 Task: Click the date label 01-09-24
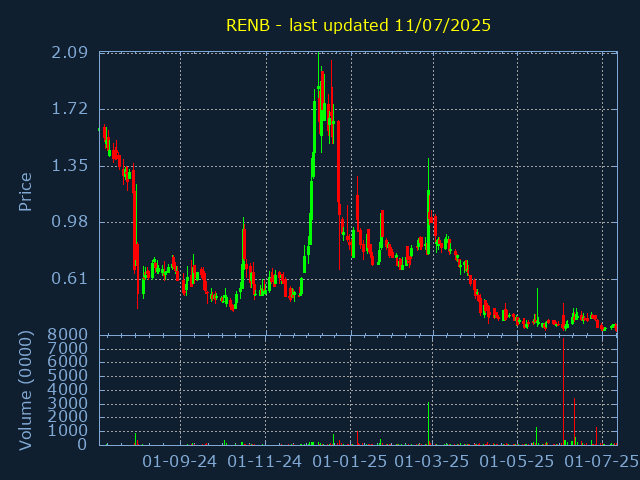[180, 462]
